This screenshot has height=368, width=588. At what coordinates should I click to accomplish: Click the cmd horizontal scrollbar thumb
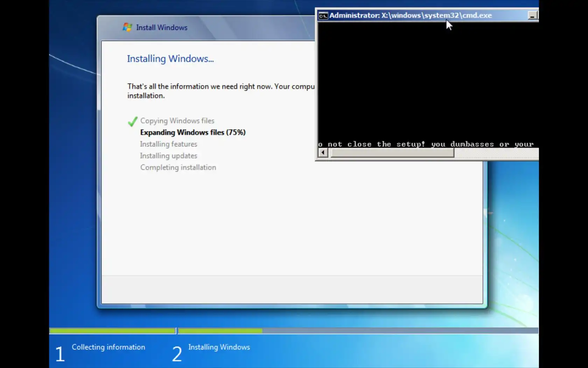pos(392,152)
